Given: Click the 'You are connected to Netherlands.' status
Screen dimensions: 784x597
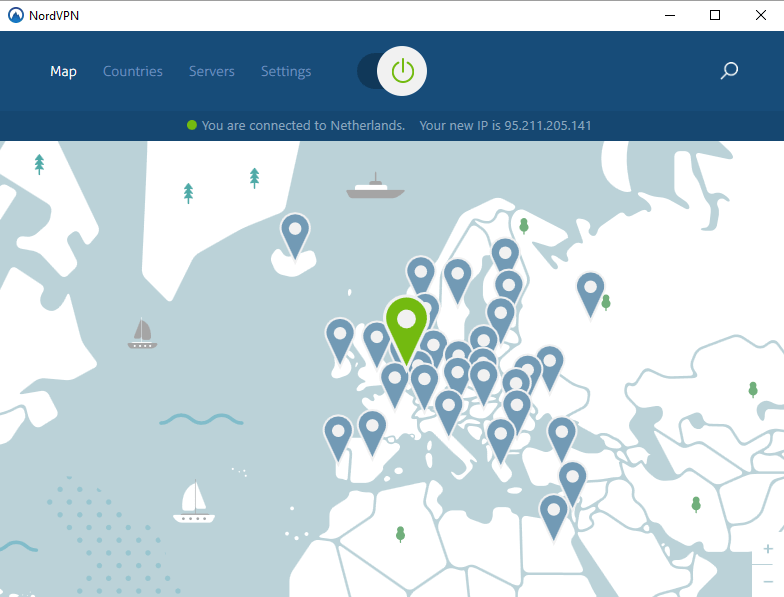Looking at the screenshot, I should (x=303, y=126).
